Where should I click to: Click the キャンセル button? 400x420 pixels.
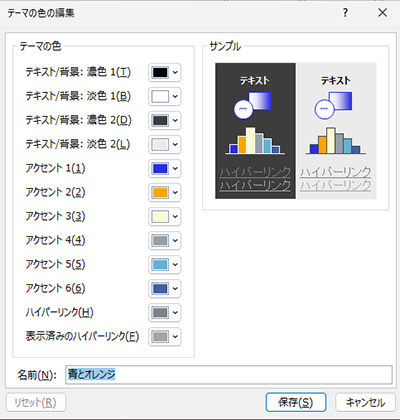[x=365, y=402]
